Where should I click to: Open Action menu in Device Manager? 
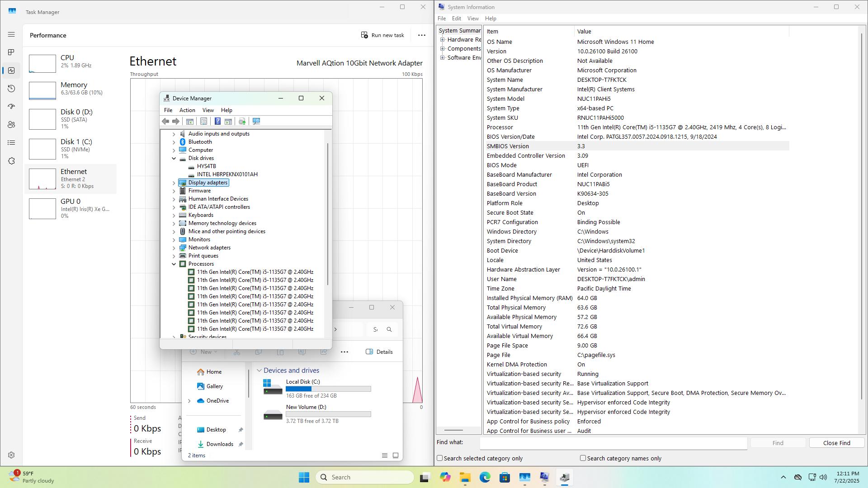click(x=187, y=110)
